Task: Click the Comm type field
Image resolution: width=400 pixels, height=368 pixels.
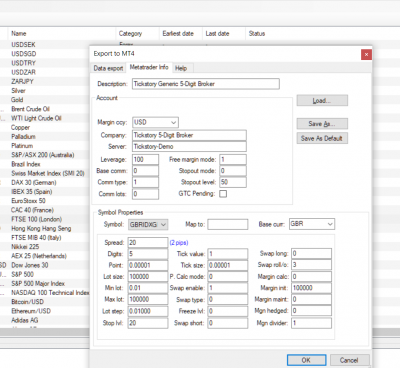Action: (x=145, y=182)
